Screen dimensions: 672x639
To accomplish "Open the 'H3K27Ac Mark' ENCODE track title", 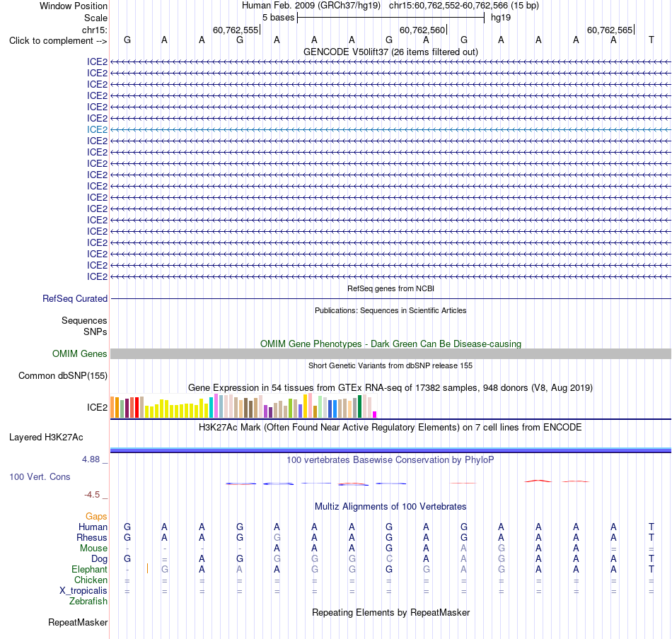I will (x=390, y=428).
